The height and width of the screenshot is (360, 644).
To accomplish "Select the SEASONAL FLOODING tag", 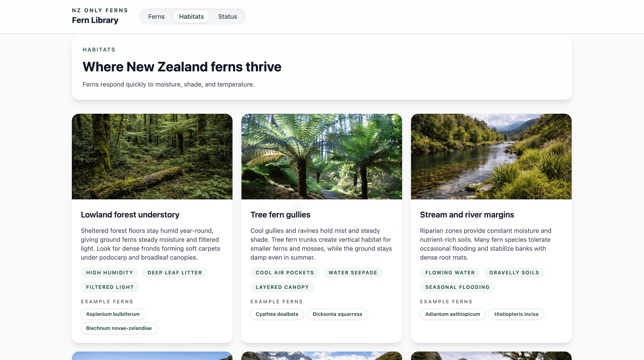I will pos(457,287).
